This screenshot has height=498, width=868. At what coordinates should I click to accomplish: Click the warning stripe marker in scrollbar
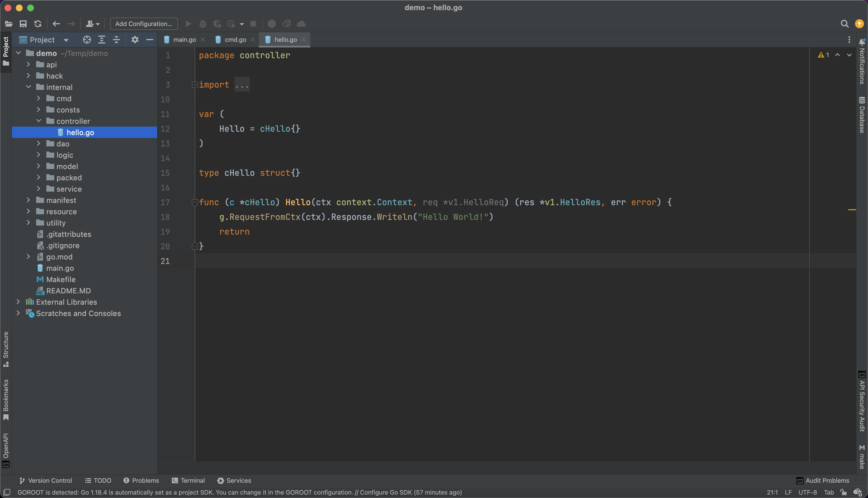click(x=852, y=209)
